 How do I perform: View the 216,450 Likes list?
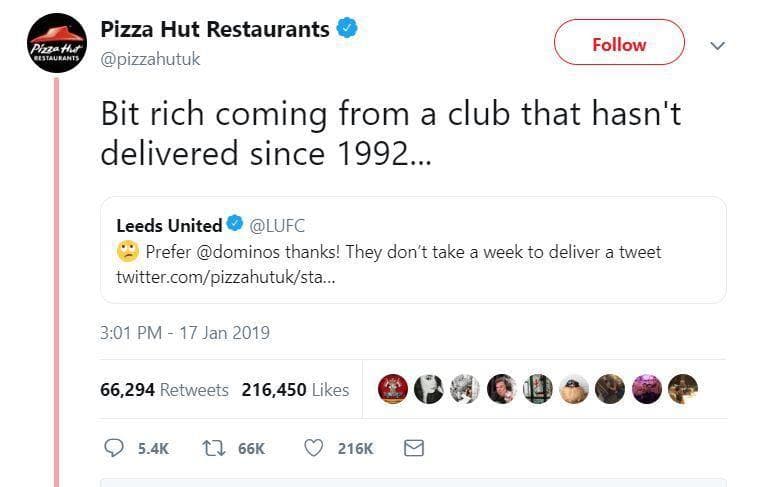pos(295,390)
